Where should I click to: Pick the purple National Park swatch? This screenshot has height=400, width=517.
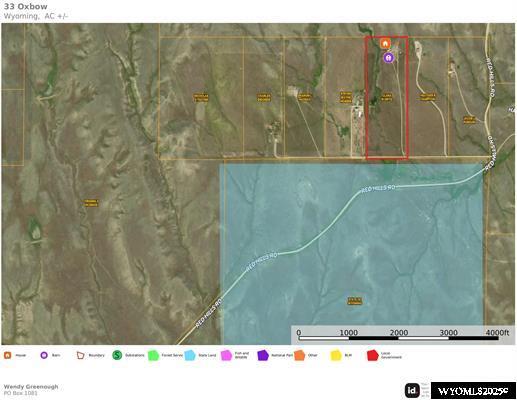[263, 355]
